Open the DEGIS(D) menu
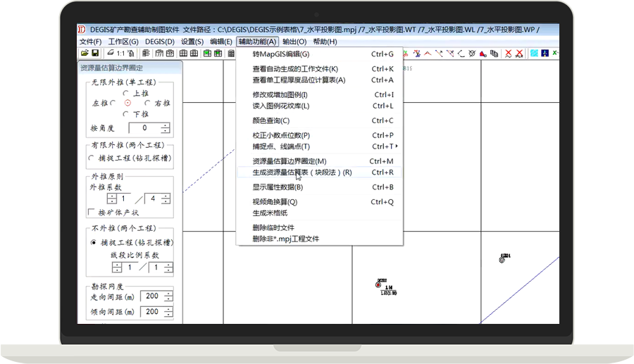Viewport: 634px width, 364px height. tap(159, 42)
